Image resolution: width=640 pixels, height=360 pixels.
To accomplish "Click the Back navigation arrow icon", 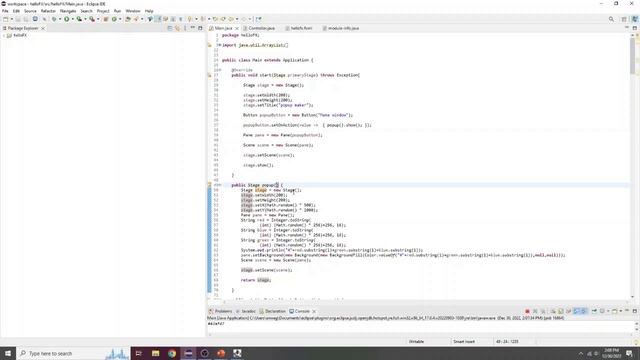I will click(231, 19).
